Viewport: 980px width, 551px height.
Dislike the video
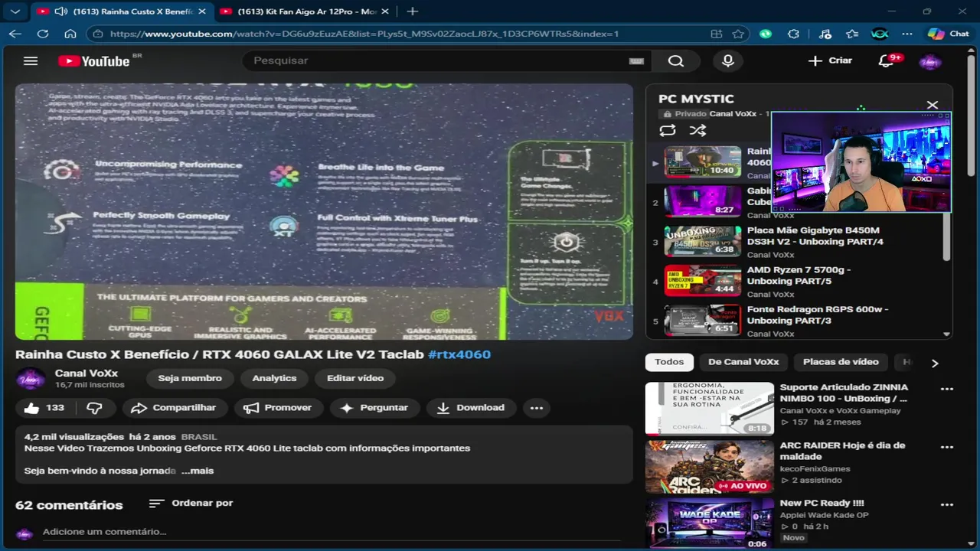[x=94, y=408]
